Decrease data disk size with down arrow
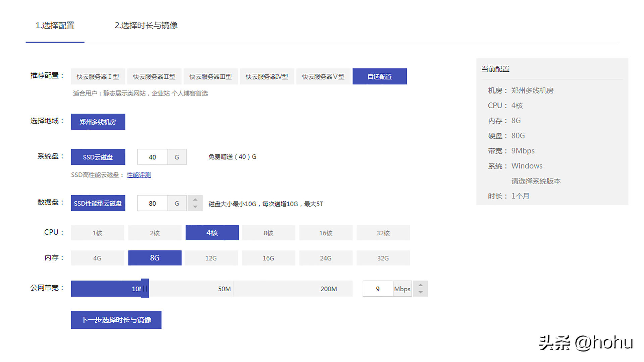The height and width of the screenshot is (362, 644). (x=195, y=207)
